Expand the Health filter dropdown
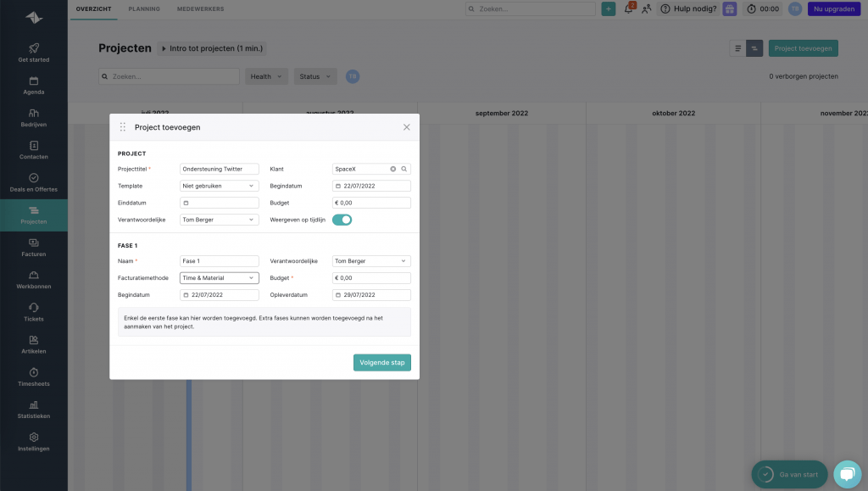This screenshot has width=868, height=491. point(266,76)
